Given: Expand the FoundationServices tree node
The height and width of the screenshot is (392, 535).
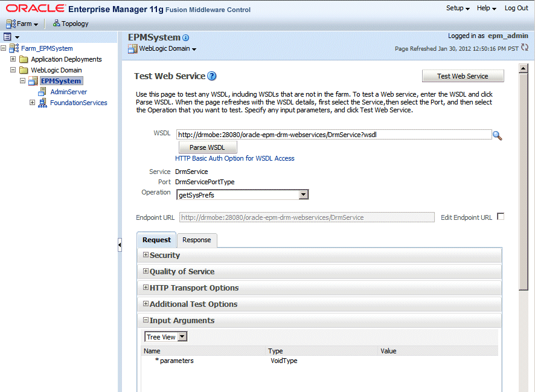Looking at the screenshot, I should click(33, 103).
